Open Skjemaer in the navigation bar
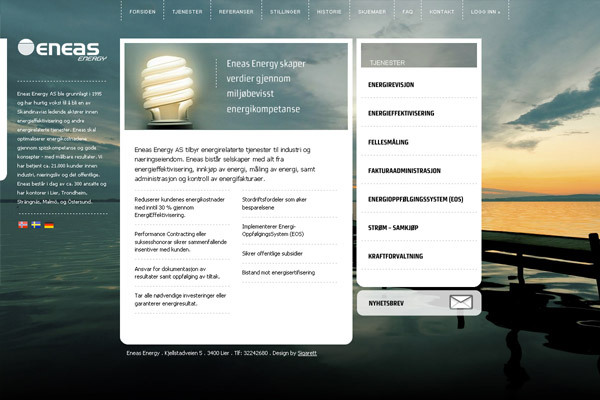 click(x=372, y=12)
